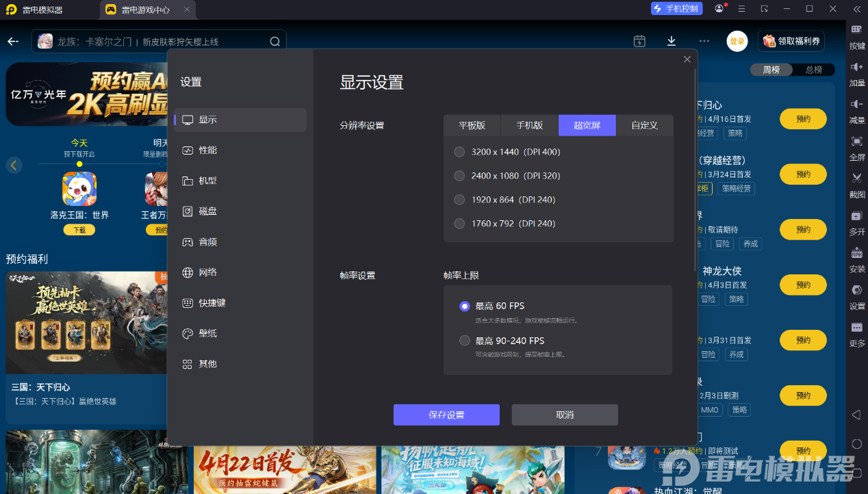Click the 取消 button
This screenshot has width=868, height=494.
(x=565, y=415)
